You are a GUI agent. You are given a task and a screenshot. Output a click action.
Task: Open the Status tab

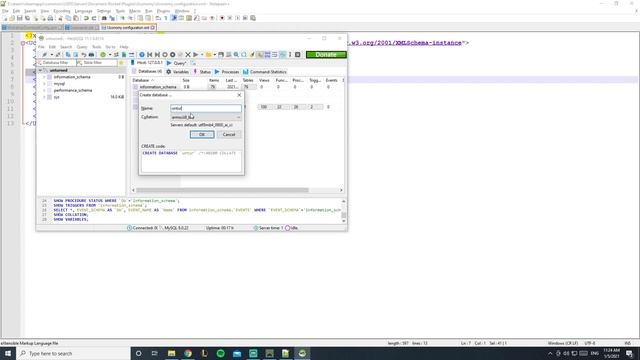coord(202,72)
